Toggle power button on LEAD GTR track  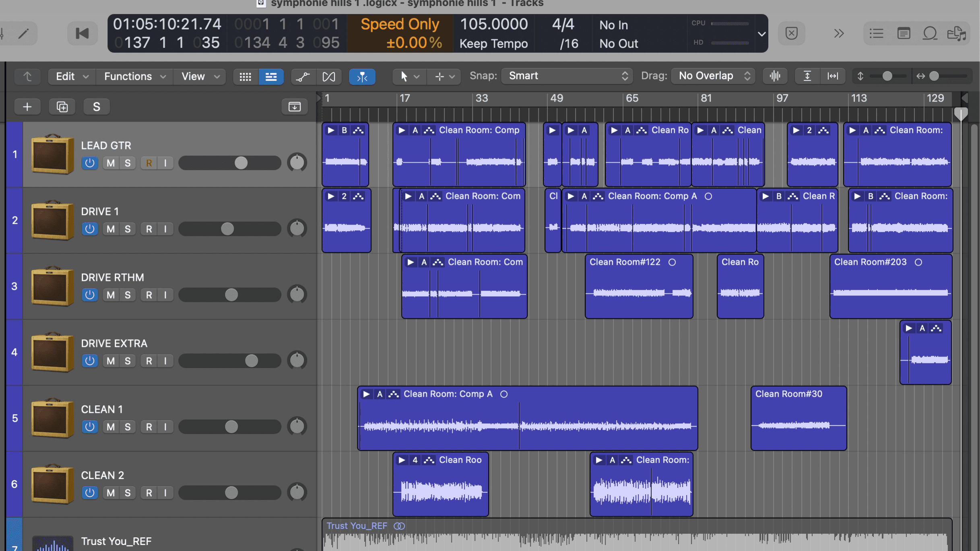90,163
